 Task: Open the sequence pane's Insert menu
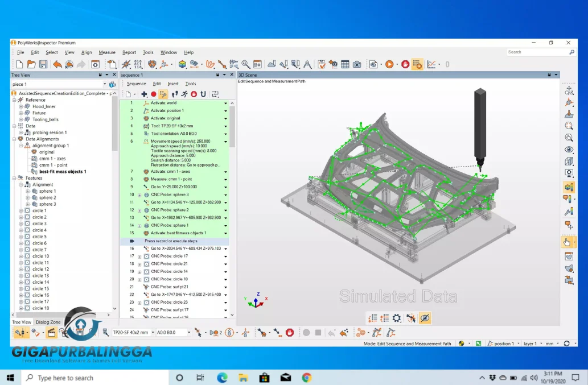[x=173, y=84]
